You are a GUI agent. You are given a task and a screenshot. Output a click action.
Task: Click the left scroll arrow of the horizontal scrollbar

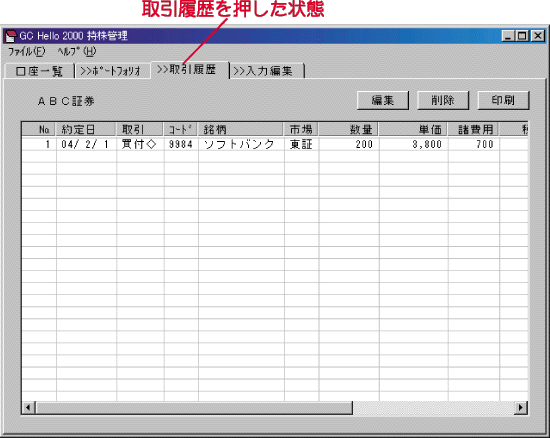(28, 408)
